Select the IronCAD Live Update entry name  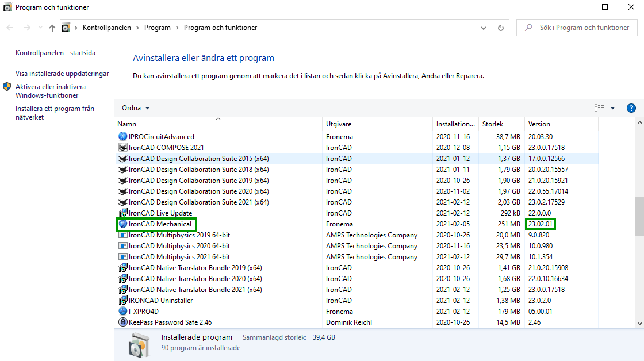click(160, 213)
